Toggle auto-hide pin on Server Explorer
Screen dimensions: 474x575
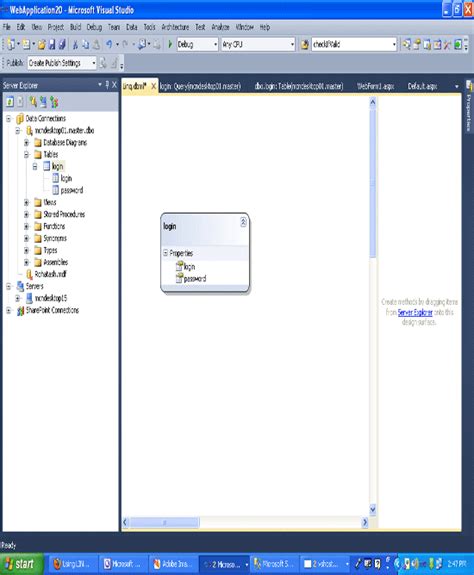tap(107, 85)
